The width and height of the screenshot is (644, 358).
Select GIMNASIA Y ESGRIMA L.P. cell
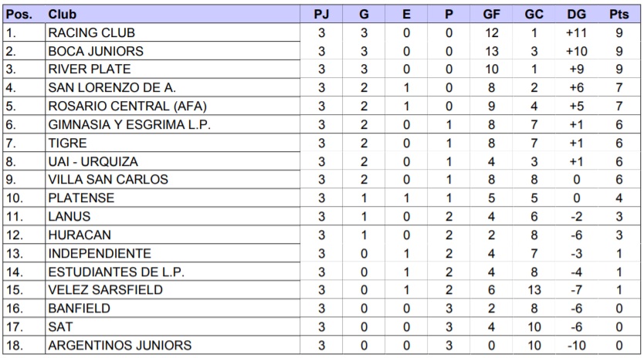point(129,125)
